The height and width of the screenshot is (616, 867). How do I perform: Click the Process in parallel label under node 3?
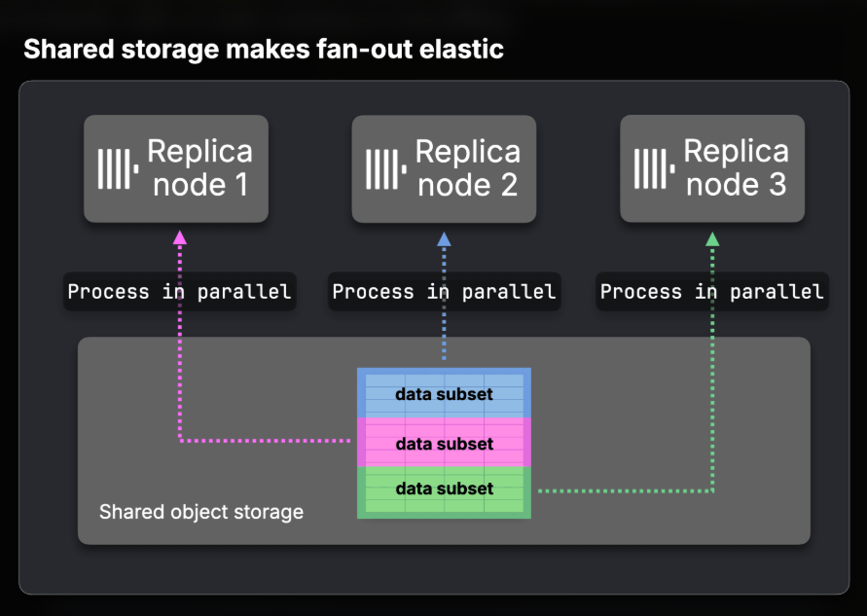(712, 291)
